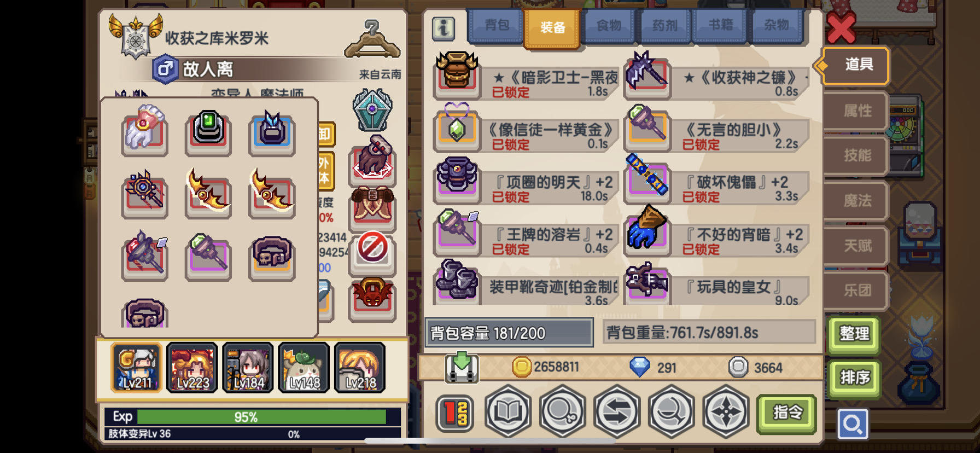This screenshot has height=453, width=980.
Task: Switch to the 食物 tab
Action: coord(609,26)
